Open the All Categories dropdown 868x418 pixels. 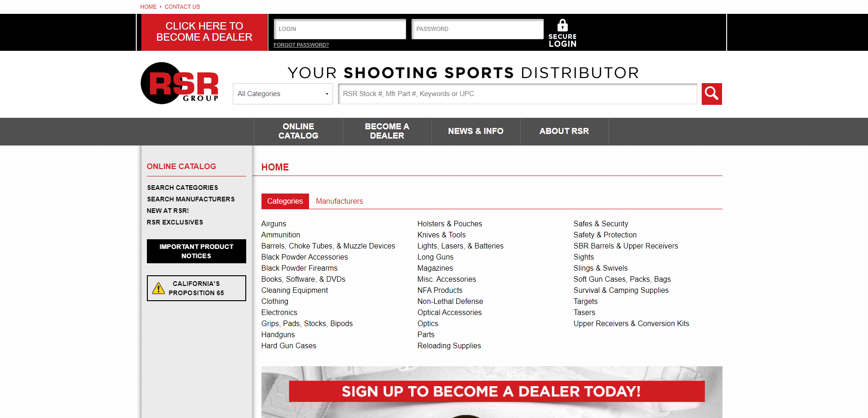pos(283,94)
